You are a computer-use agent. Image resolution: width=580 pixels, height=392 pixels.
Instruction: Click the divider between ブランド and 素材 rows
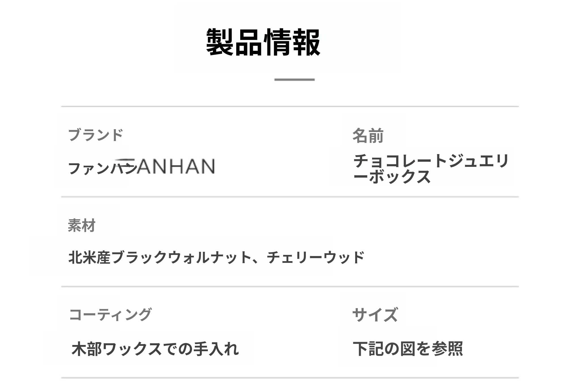[290, 197]
